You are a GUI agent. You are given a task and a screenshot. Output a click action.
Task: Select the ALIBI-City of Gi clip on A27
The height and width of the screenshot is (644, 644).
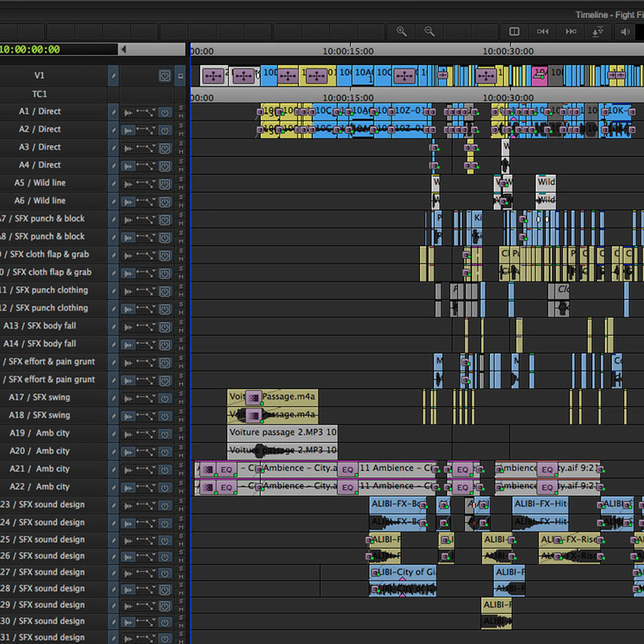403,572
